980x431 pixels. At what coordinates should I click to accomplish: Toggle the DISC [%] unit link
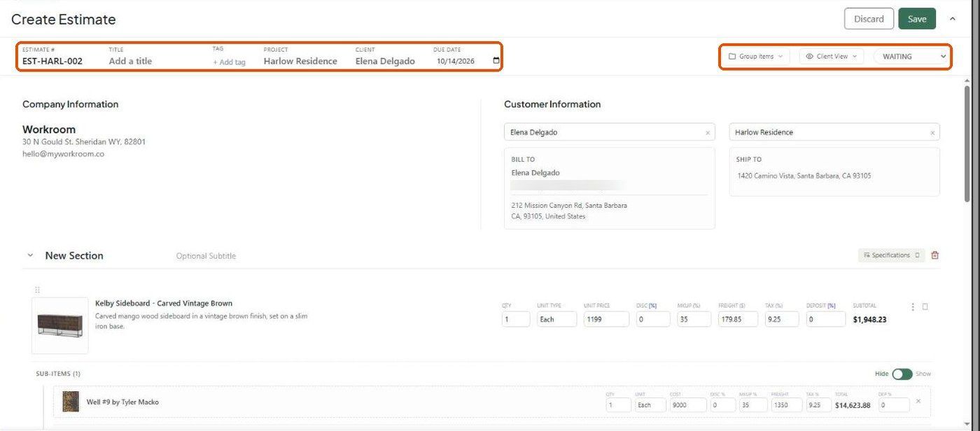click(653, 306)
